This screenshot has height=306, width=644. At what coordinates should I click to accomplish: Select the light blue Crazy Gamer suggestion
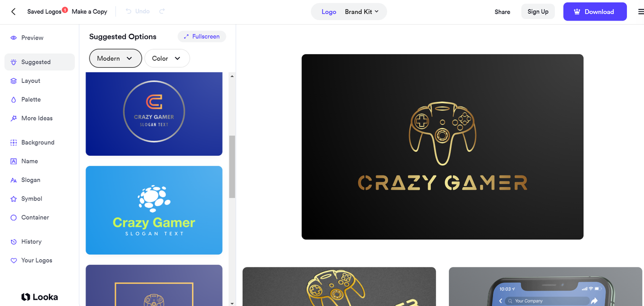pos(154,210)
